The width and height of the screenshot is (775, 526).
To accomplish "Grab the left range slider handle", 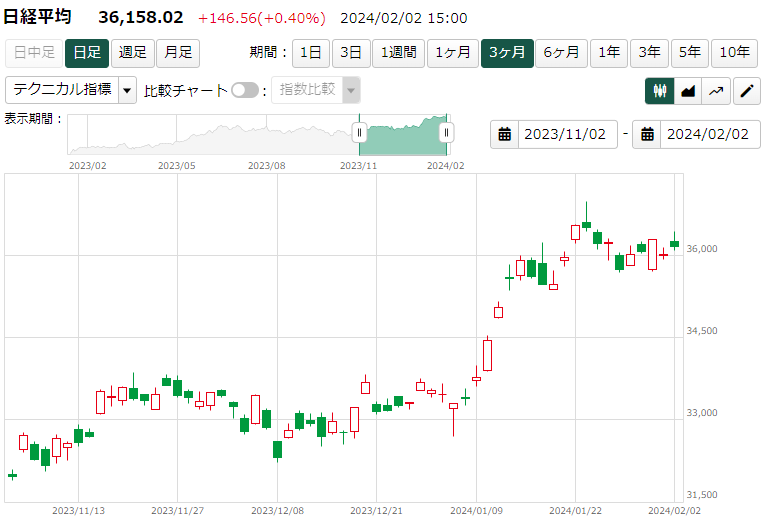I will click(360, 132).
